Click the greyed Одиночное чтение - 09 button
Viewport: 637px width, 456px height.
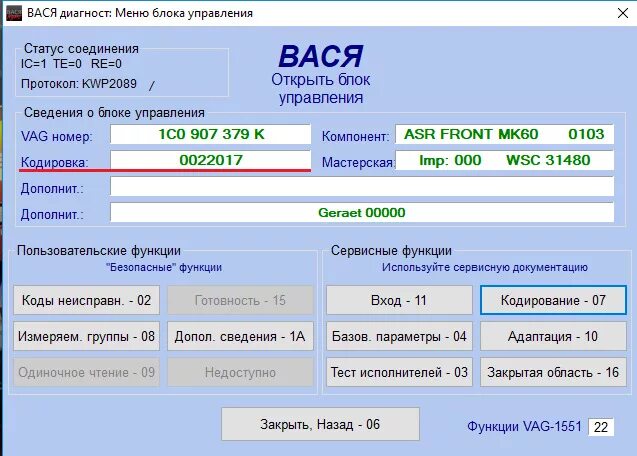click(x=87, y=372)
